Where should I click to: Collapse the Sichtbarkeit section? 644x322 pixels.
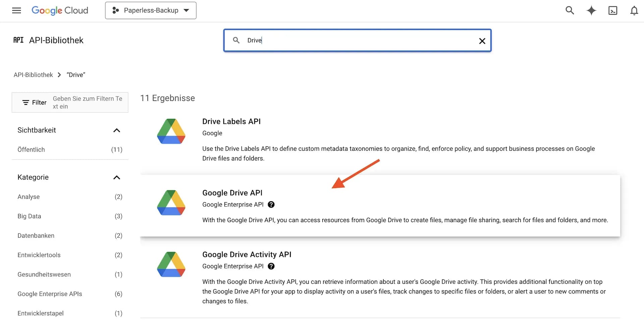coord(116,130)
